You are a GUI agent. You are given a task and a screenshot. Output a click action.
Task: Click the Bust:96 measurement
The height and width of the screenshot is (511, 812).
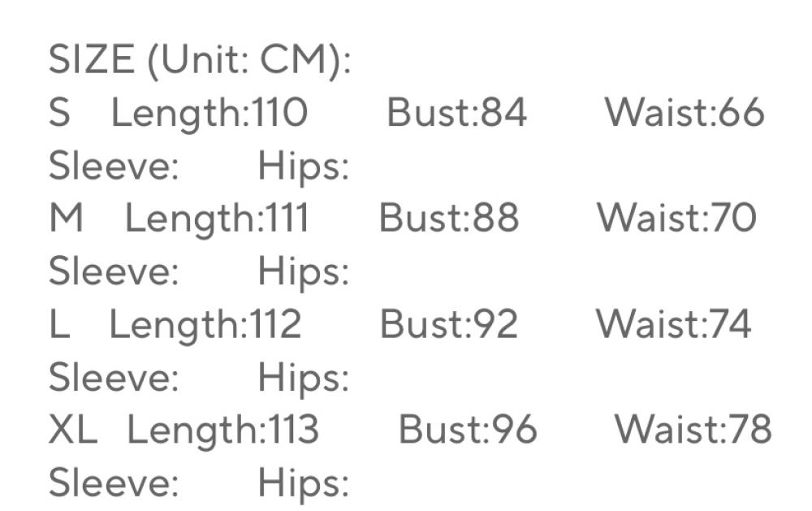click(468, 431)
